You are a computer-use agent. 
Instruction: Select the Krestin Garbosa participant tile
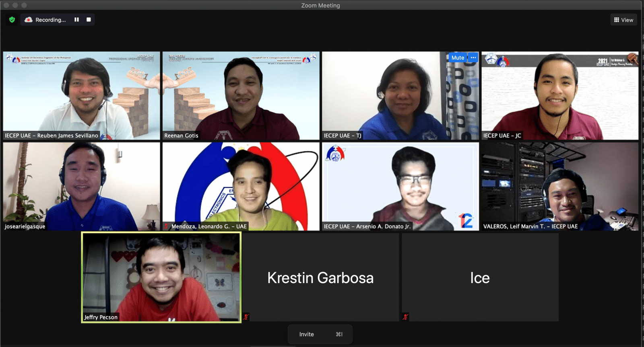tap(321, 277)
